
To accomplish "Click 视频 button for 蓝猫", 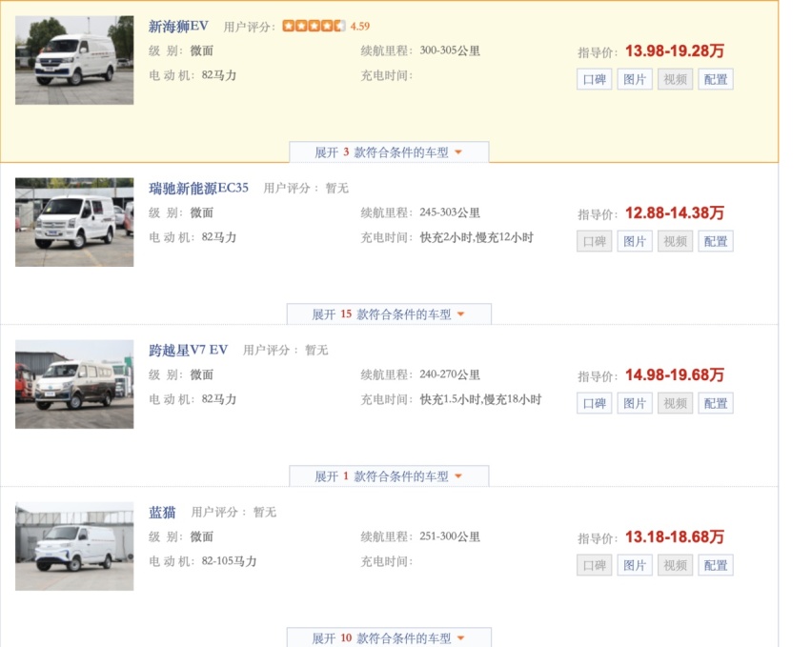I will pyautogui.click(x=675, y=565).
